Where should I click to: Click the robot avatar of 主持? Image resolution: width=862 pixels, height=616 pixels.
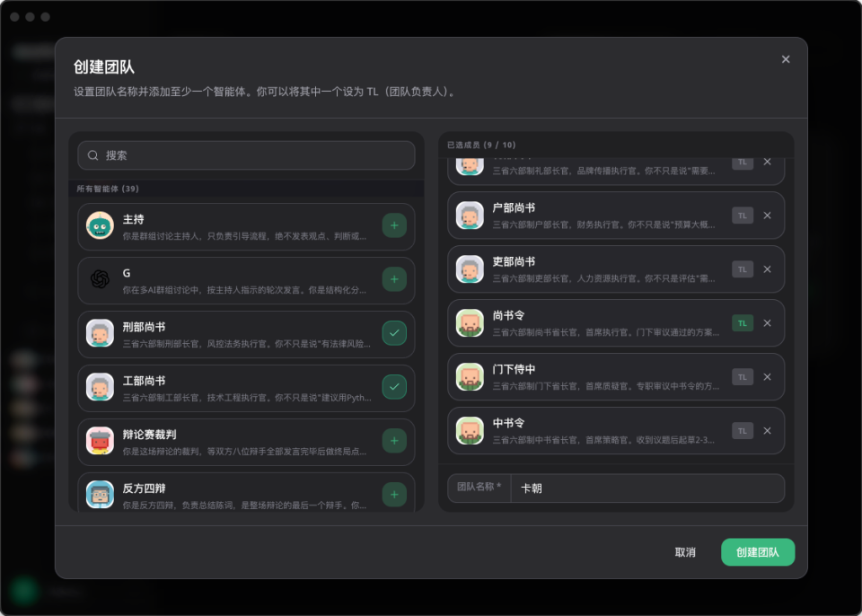click(100, 225)
